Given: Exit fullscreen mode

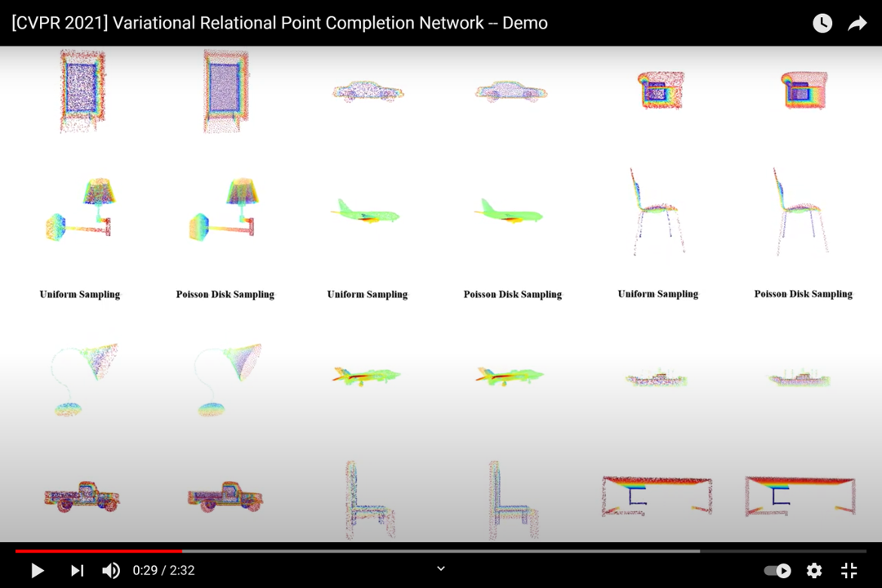Looking at the screenshot, I should (849, 570).
